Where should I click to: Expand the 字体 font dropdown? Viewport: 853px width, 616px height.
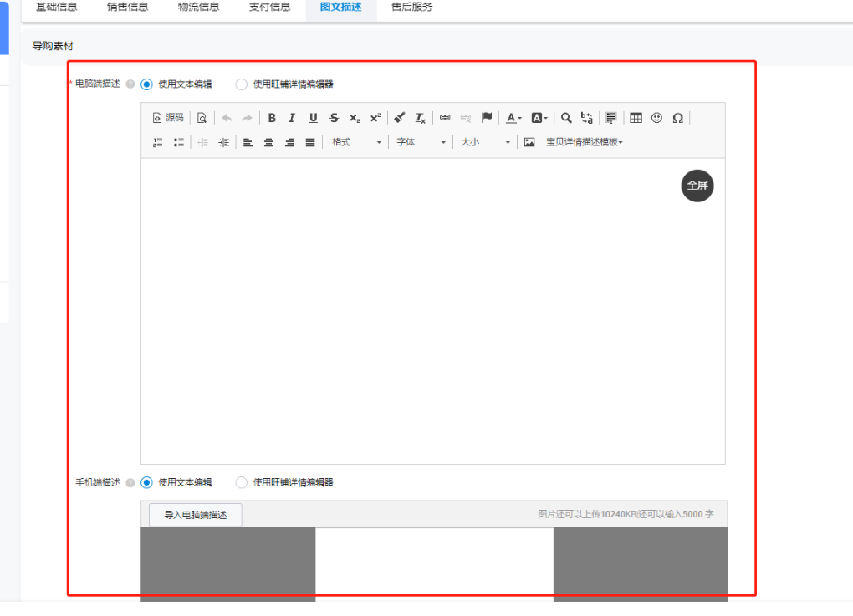click(421, 142)
